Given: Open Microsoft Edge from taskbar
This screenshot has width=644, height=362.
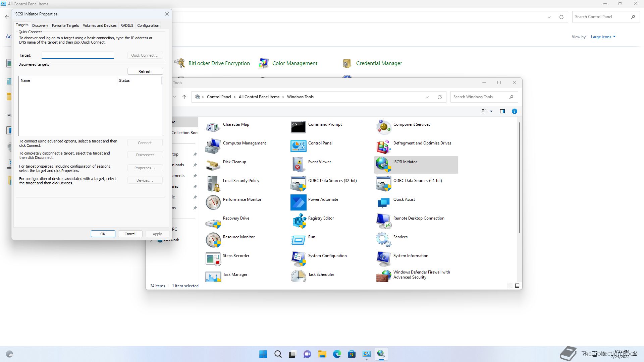Looking at the screenshot, I should tap(337, 354).
